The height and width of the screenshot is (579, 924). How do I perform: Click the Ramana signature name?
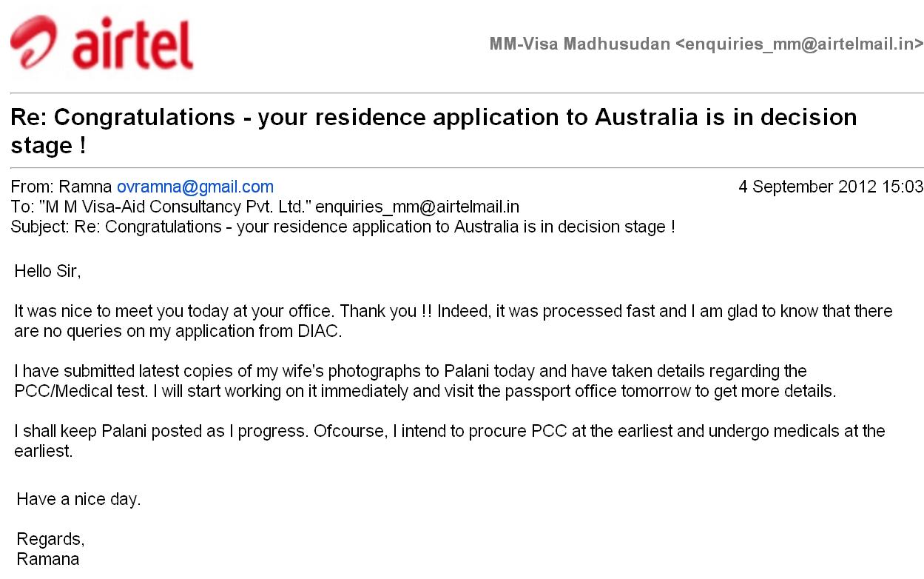click(x=47, y=559)
